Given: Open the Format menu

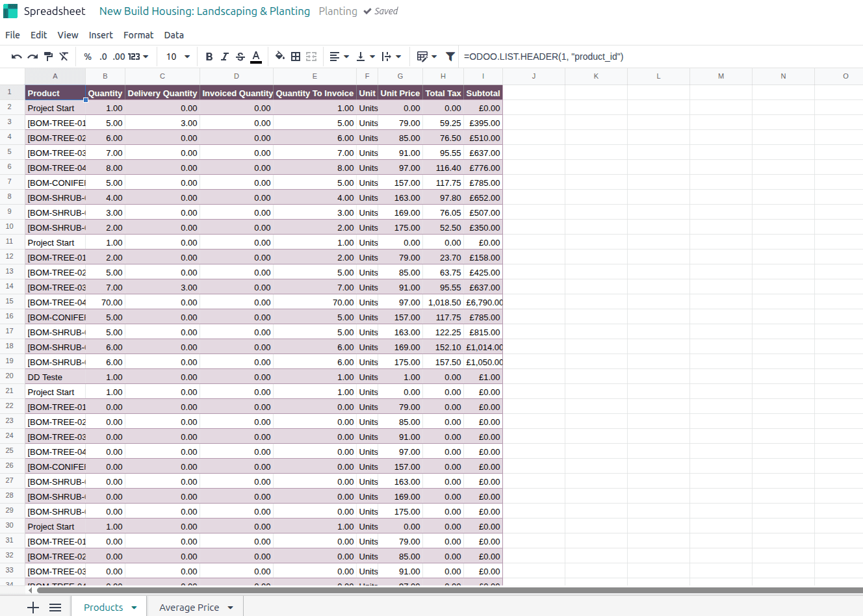Looking at the screenshot, I should [138, 35].
